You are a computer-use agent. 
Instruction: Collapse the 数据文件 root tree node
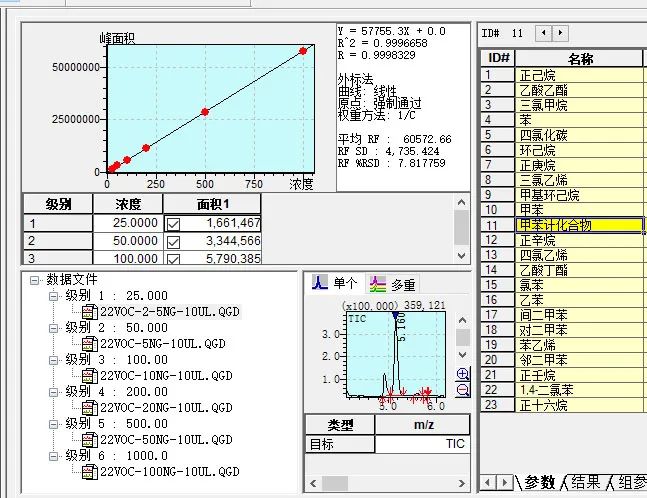35,281
